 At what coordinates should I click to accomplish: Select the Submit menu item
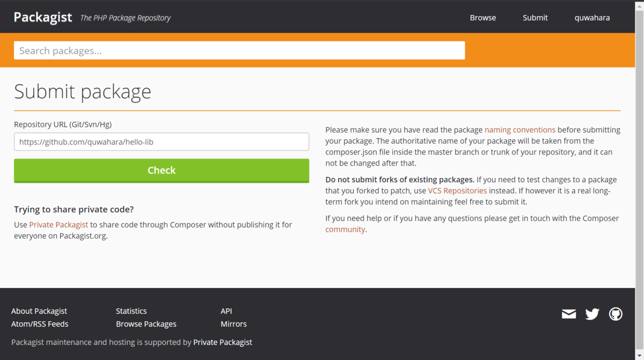pos(535,17)
